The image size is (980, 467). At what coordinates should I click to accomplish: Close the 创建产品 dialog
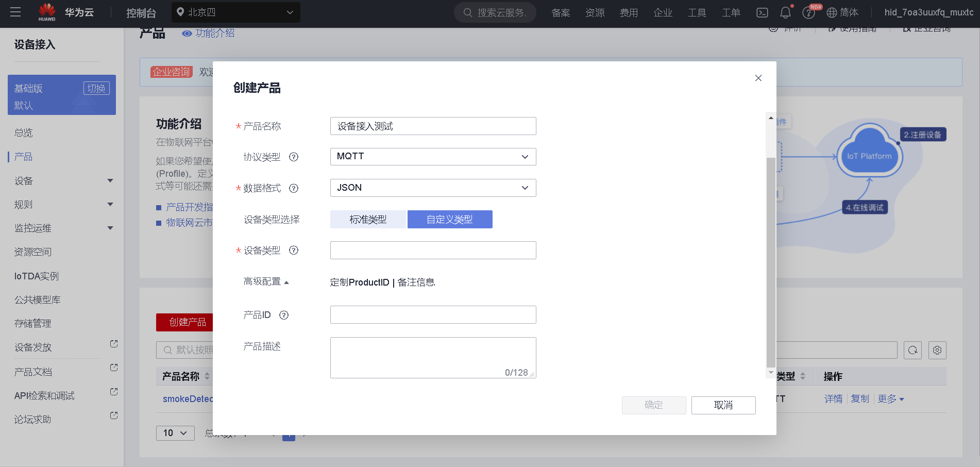coord(758,78)
